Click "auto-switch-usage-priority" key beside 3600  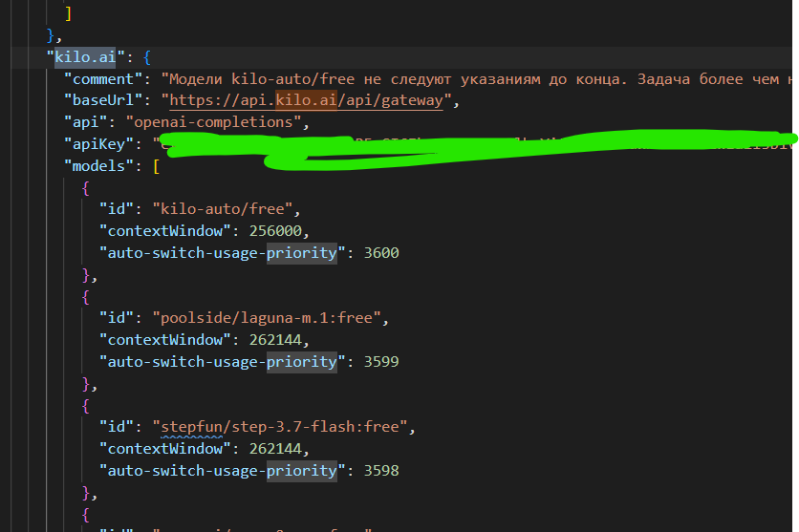[x=222, y=253]
